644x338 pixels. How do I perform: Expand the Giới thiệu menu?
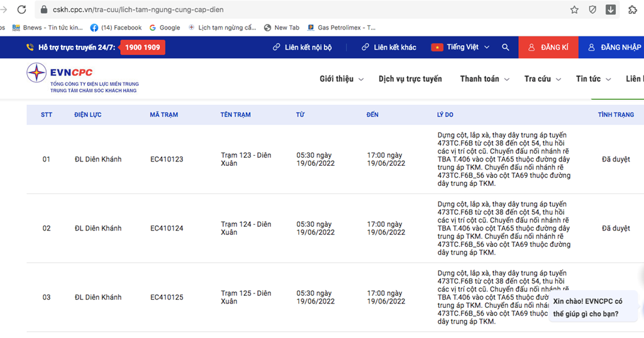[341, 79]
